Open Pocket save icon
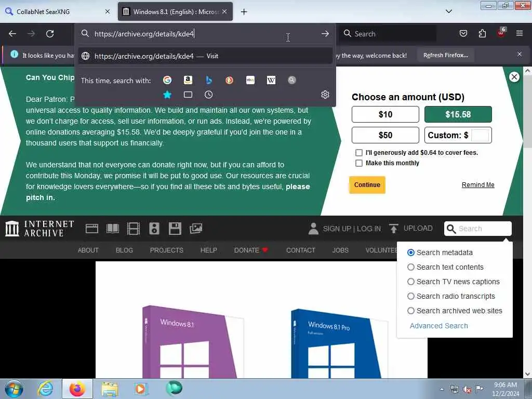Screen dimensions: 532x399 pyautogui.click(x=463, y=33)
